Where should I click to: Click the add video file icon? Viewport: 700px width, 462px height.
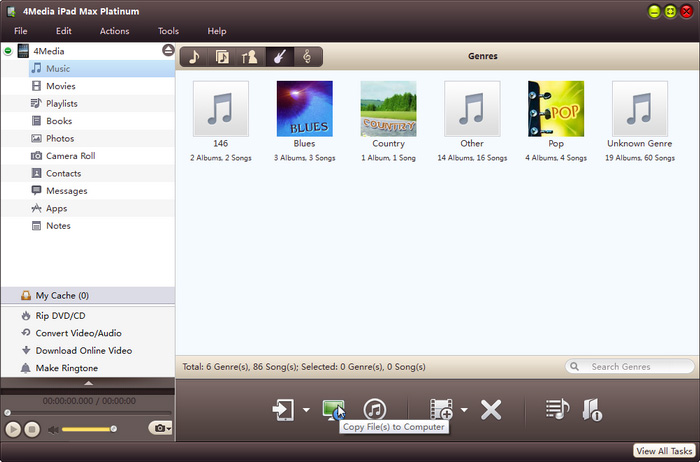pyautogui.click(x=441, y=409)
